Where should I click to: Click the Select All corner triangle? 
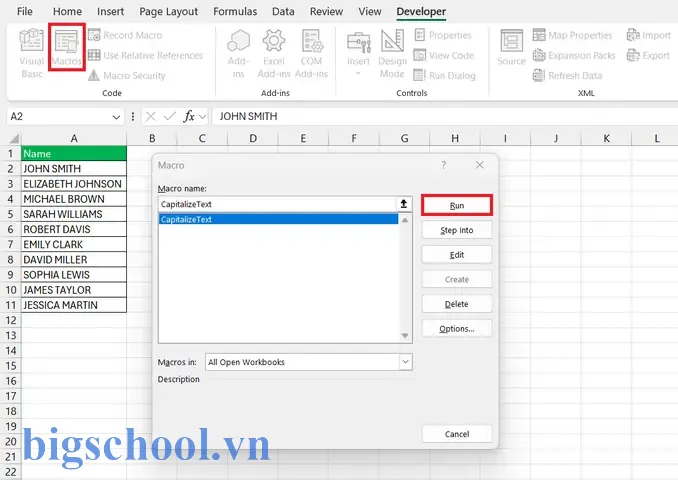click(15, 138)
